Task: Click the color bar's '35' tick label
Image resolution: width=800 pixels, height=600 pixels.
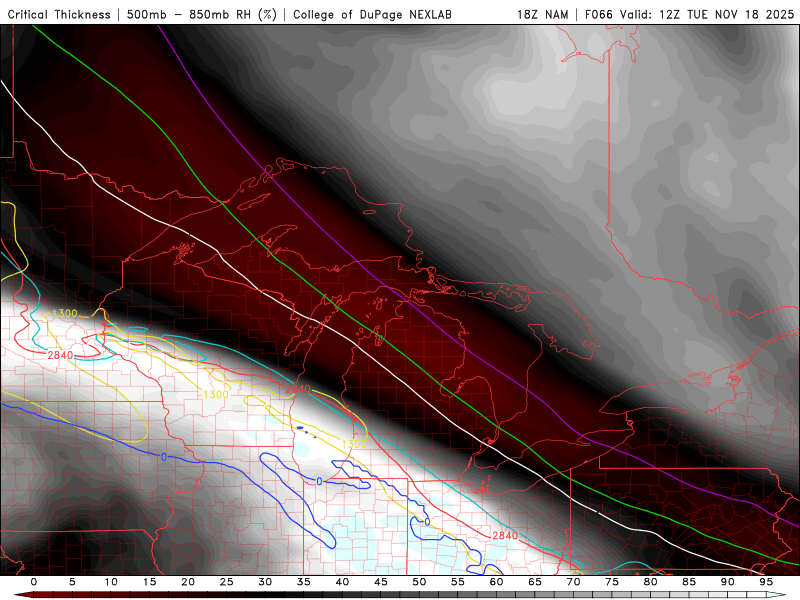Action: 304,582
